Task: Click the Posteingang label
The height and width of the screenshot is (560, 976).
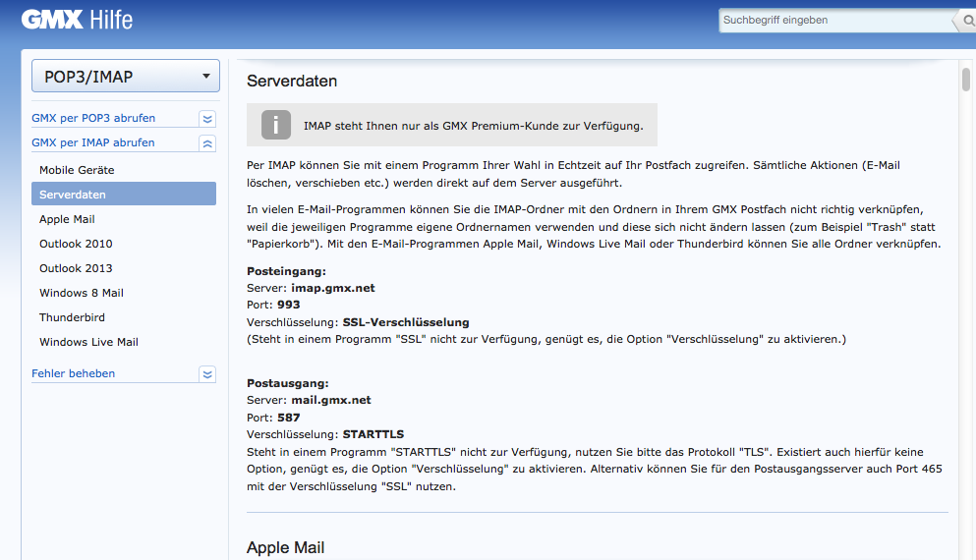Action: 286,271
